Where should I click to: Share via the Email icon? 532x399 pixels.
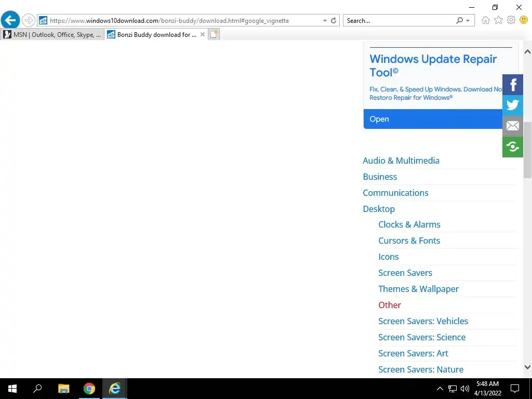tap(513, 126)
